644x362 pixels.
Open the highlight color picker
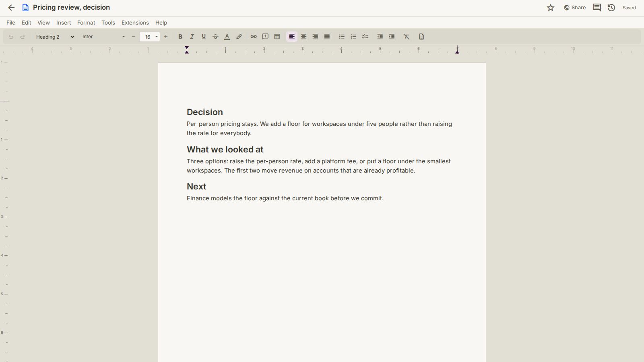239,37
